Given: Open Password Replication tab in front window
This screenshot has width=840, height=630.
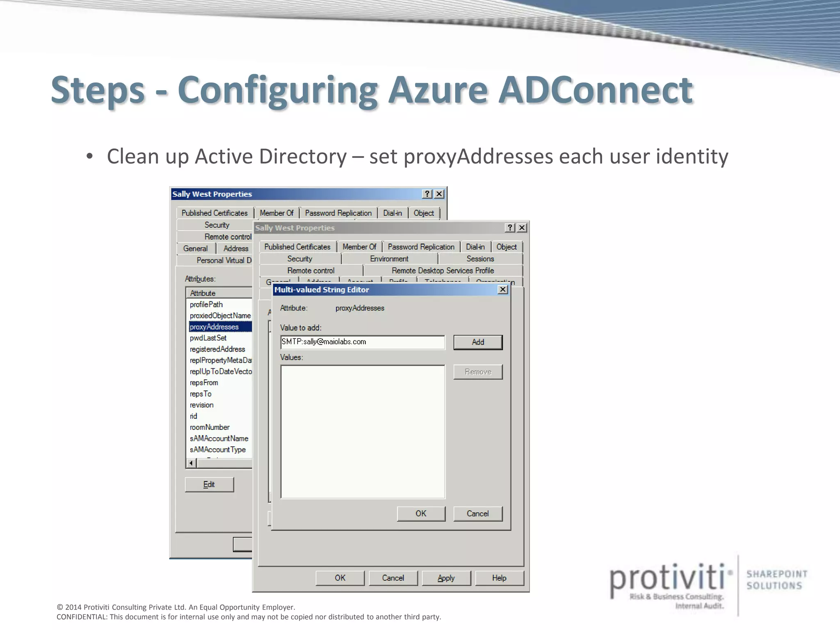Looking at the screenshot, I should 421,247.
